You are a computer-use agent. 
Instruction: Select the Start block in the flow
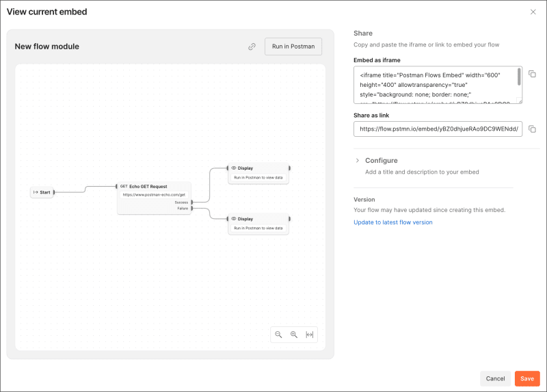pos(42,192)
